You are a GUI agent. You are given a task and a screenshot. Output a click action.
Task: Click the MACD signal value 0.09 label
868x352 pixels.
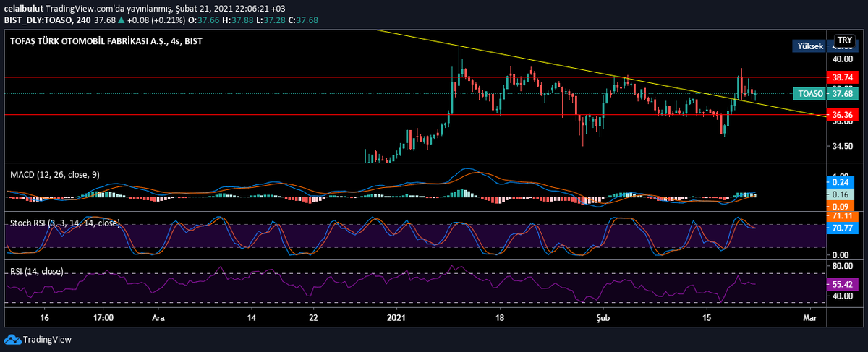click(x=842, y=207)
